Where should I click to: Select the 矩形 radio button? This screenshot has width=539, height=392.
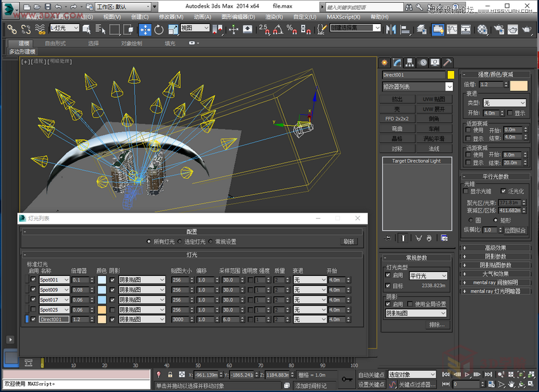tap(496, 220)
